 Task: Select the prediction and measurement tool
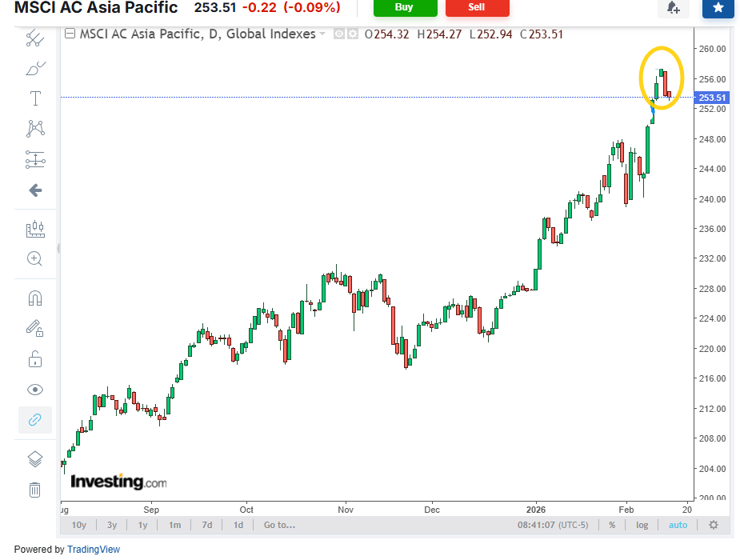tap(35, 159)
